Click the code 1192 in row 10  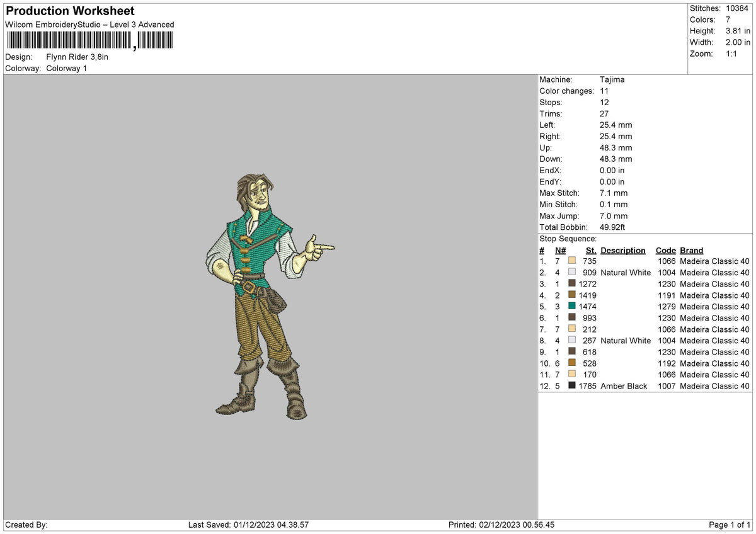coord(667,363)
